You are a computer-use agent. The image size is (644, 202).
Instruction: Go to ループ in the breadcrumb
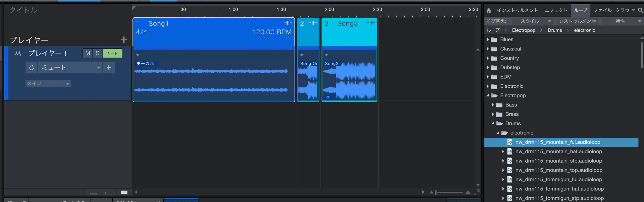[493, 30]
